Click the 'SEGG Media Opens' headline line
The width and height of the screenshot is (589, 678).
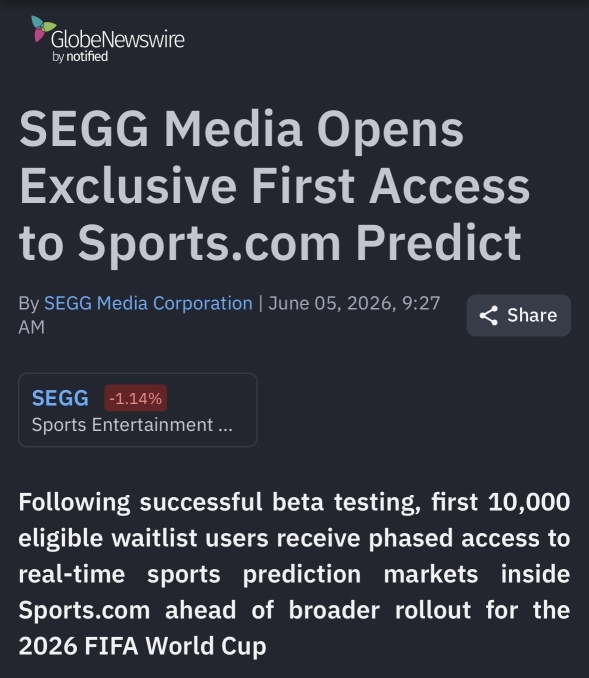point(241,129)
